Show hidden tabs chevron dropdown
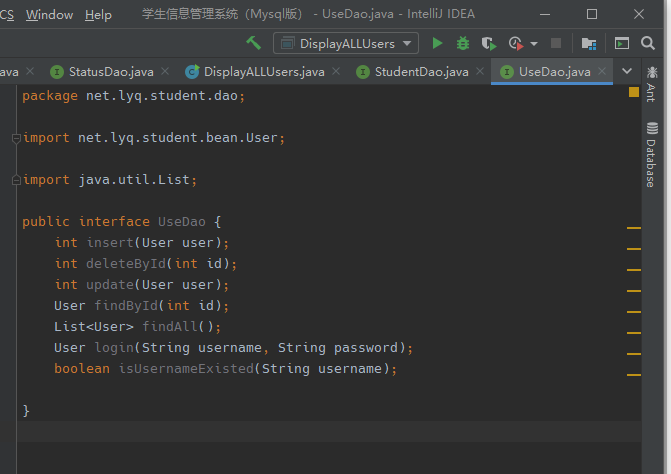Image resolution: width=671 pixels, height=474 pixels. coord(627,71)
